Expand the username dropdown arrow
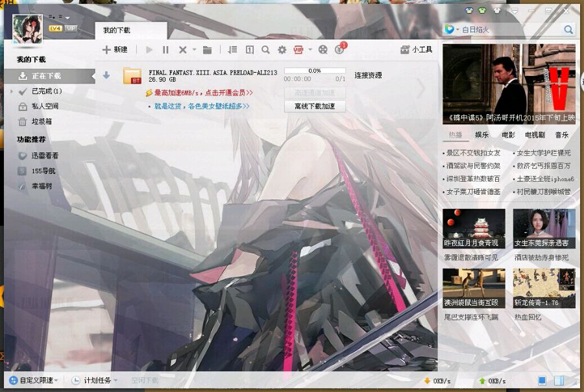The image size is (584, 392). point(67,18)
